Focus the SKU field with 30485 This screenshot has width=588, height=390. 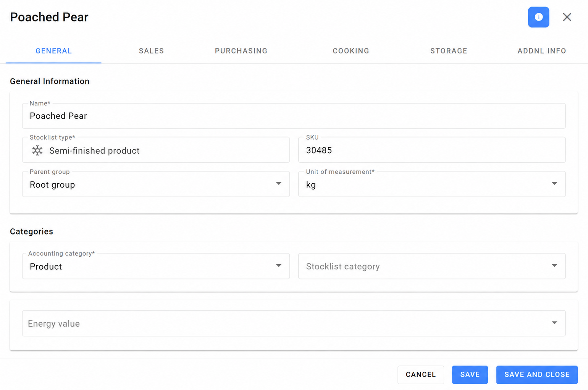point(432,150)
